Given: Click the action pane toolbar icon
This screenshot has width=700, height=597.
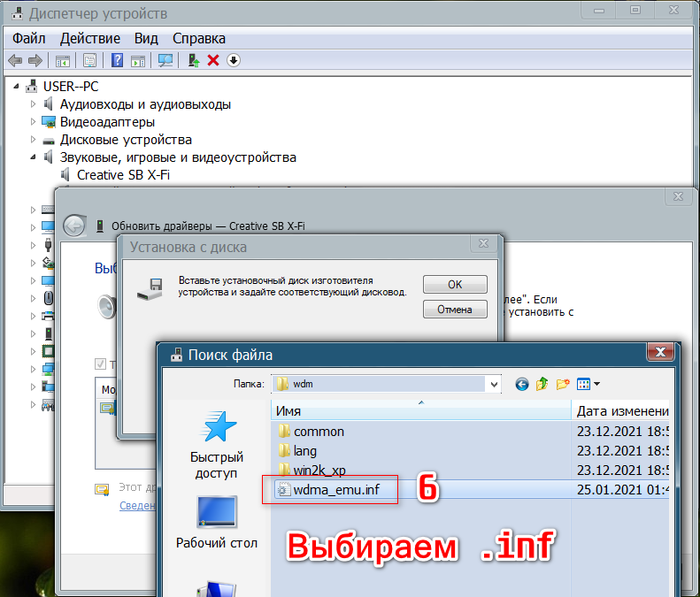Looking at the screenshot, I should pos(138,61).
